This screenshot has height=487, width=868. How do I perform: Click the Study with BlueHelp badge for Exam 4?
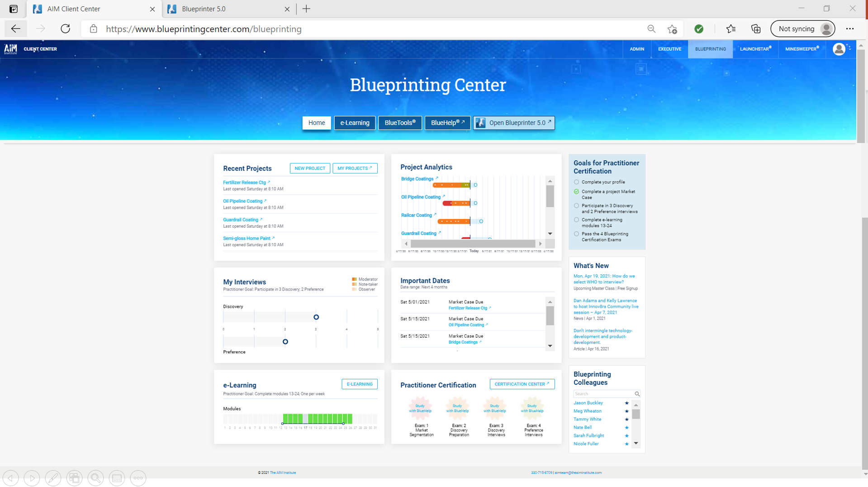click(x=532, y=408)
